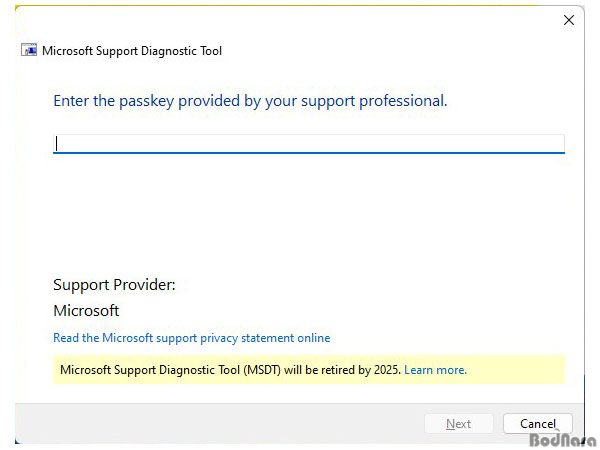Select the 'Support Provider:' label
The image size is (600, 450).
click(x=114, y=285)
